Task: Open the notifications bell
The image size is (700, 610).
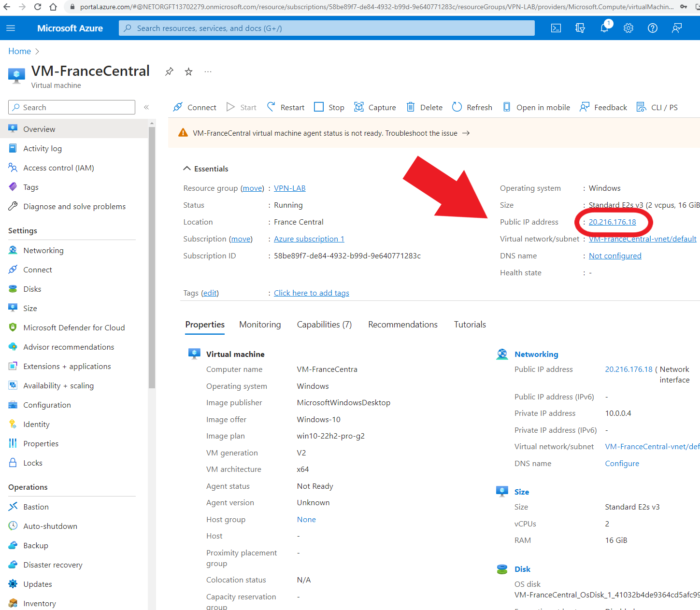Action: [x=604, y=28]
